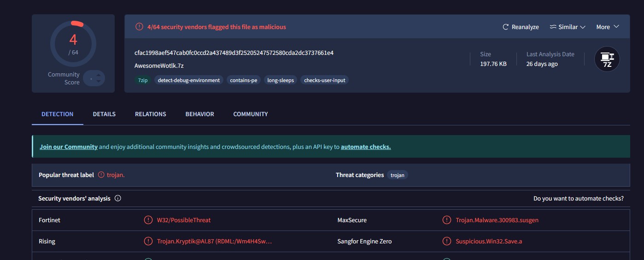Click the Sangfor Engine Zero vendor name
This screenshot has height=260, width=644.
(x=365, y=242)
